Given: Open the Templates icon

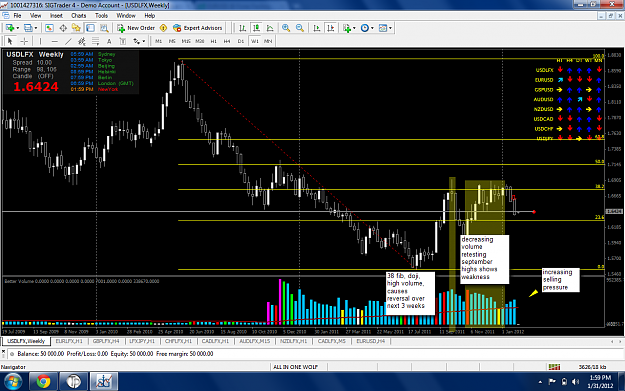Looking at the screenshot, I should point(383,28).
